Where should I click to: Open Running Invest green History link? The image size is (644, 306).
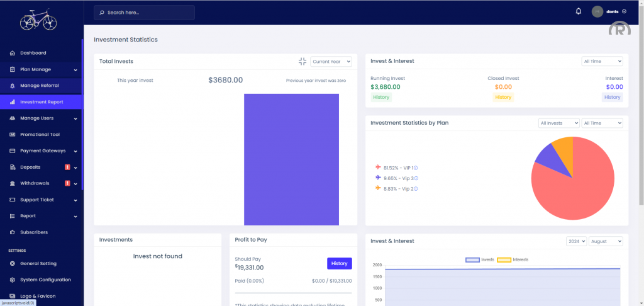(381, 97)
